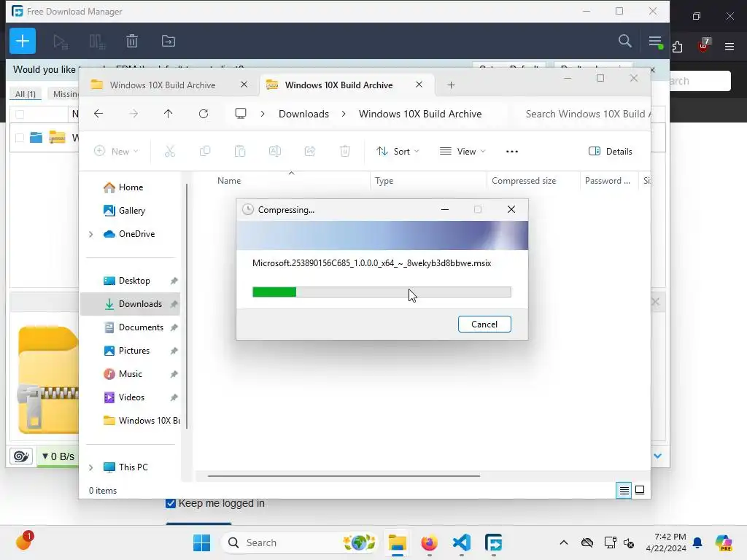Go back in File Explorer
Image resolution: width=747 pixels, height=560 pixels.
tap(98, 114)
